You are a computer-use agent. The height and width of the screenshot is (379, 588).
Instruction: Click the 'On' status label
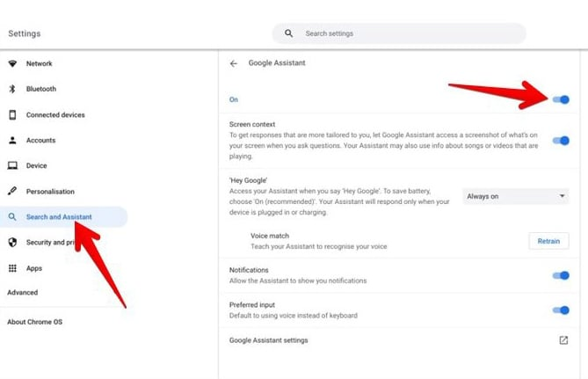(x=234, y=99)
